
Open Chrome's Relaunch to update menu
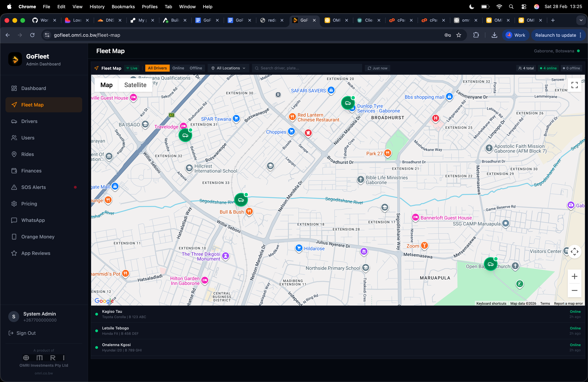tap(558, 35)
